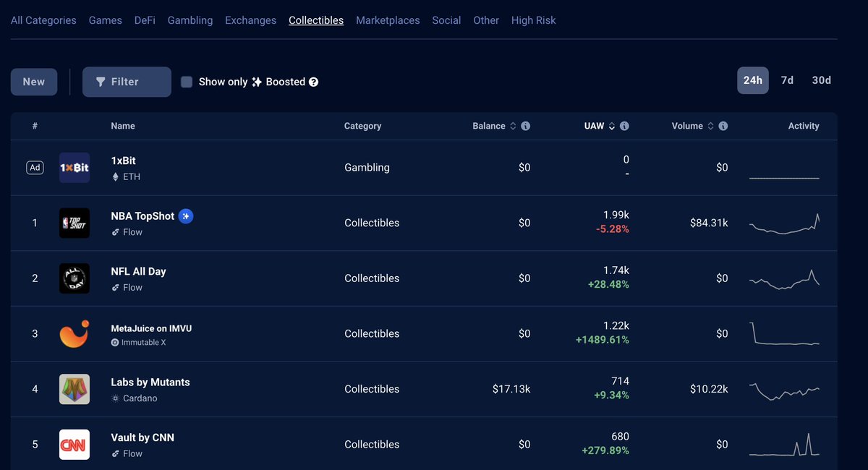Click the MetaJuice activity sparkline chart
The image size is (868, 470).
click(785, 334)
